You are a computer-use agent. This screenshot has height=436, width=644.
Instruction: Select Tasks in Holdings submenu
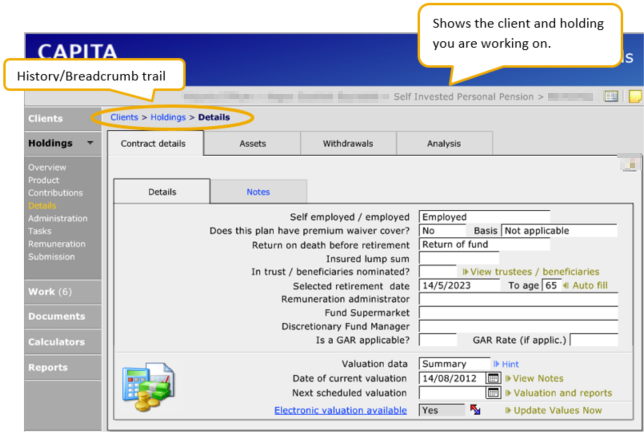tap(39, 231)
